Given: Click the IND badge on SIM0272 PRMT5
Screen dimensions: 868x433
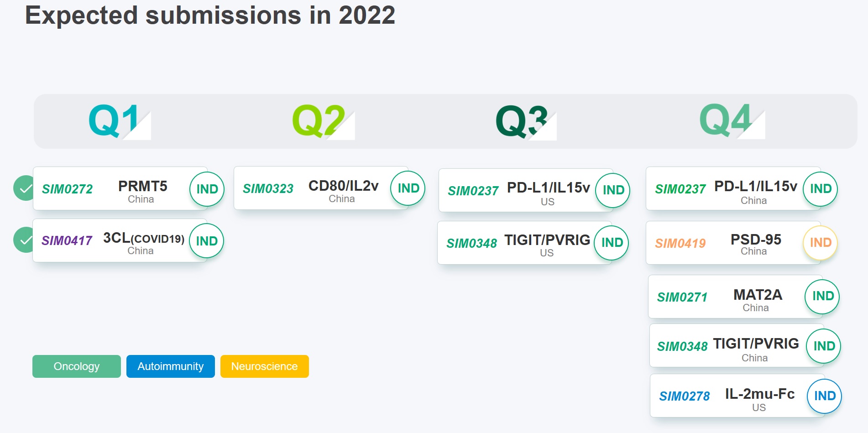Looking at the screenshot, I should click(207, 189).
